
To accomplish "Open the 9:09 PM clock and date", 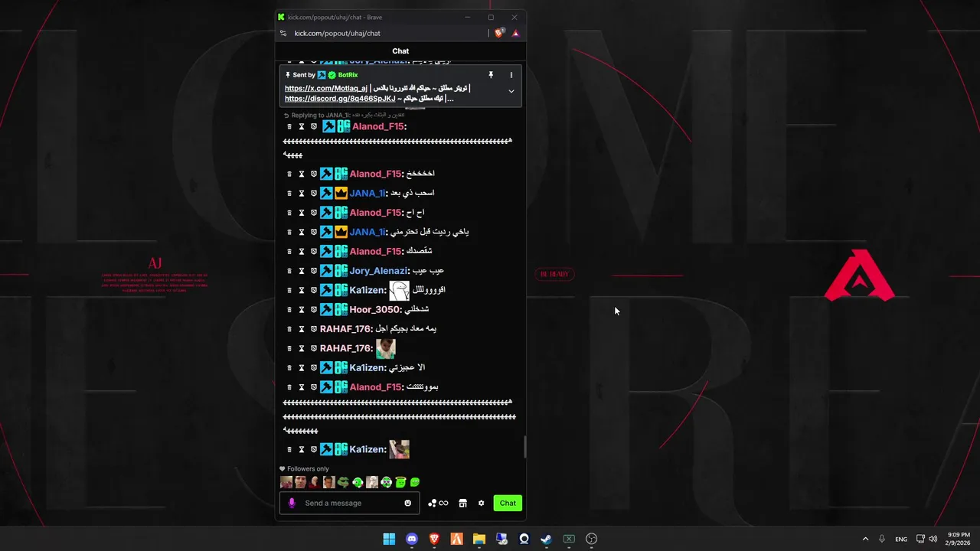I will point(959,539).
